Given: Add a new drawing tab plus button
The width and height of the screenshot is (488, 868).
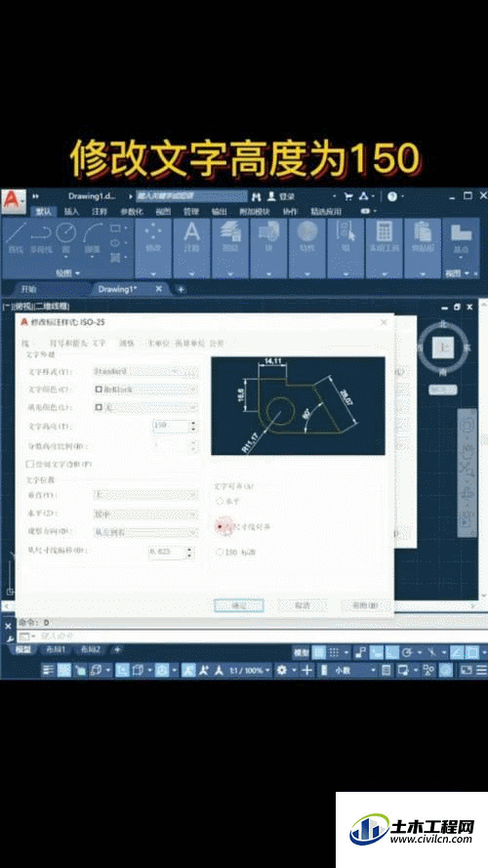Looking at the screenshot, I should [181, 289].
